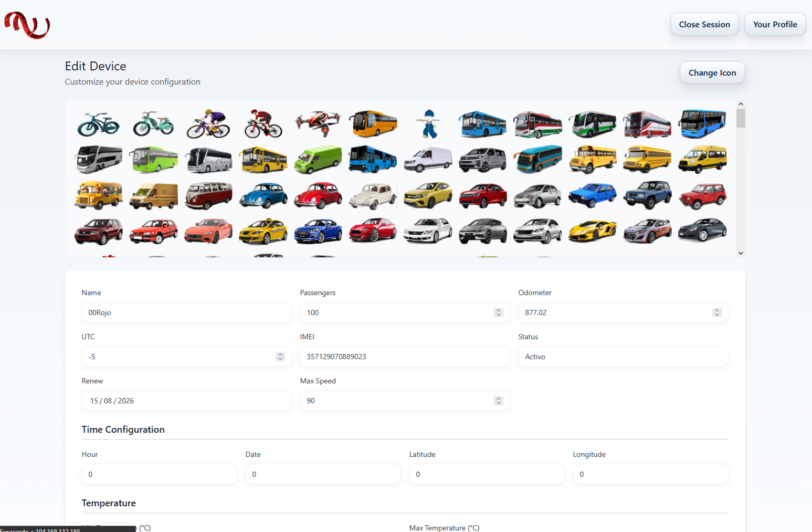Open Your Profile
812x532 pixels.
tap(775, 24)
